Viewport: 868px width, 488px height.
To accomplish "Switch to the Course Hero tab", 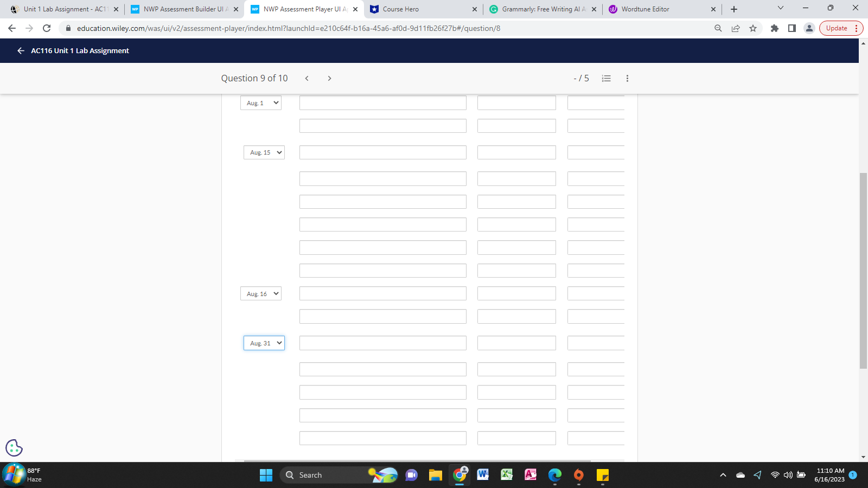I will coord(423,9).
